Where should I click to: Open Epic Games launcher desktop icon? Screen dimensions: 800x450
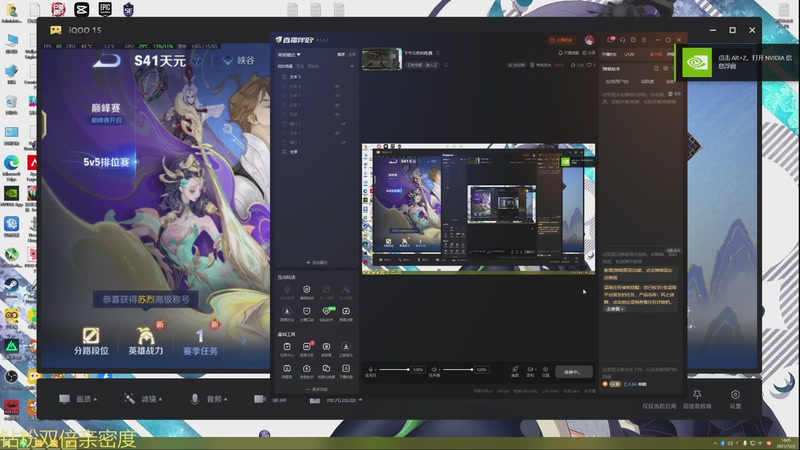[105, 9]
